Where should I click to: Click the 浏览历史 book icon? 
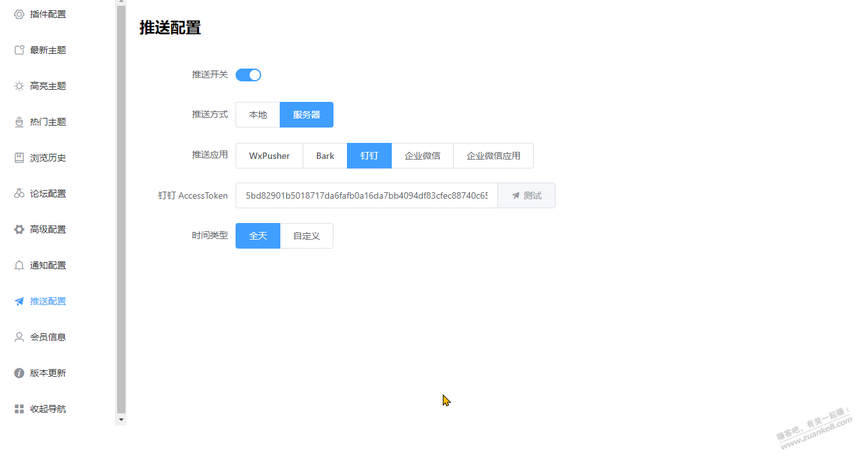pos(19,158)
